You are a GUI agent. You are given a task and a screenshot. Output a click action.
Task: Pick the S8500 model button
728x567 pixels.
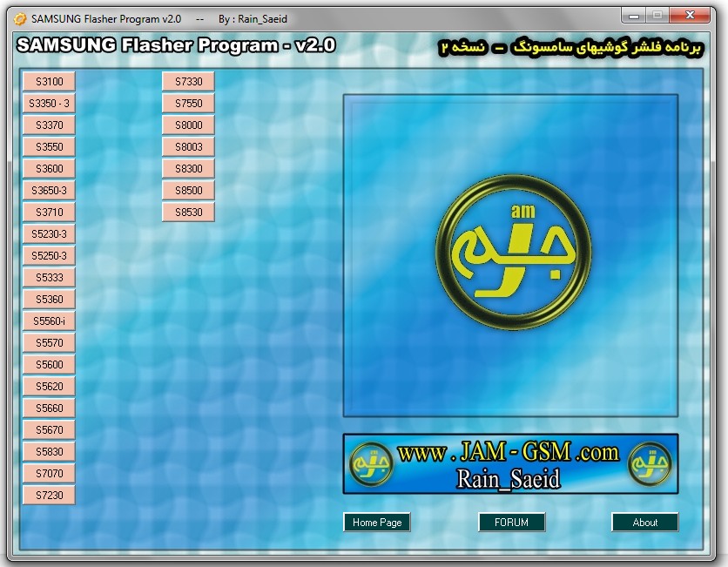(188, 191)
